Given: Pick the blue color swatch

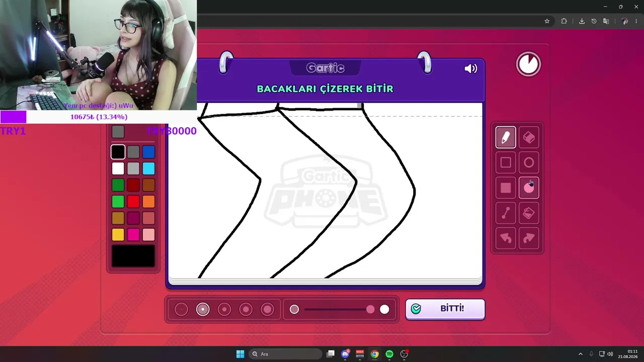Looking at the screenshot, I should [x=148, y=152].
